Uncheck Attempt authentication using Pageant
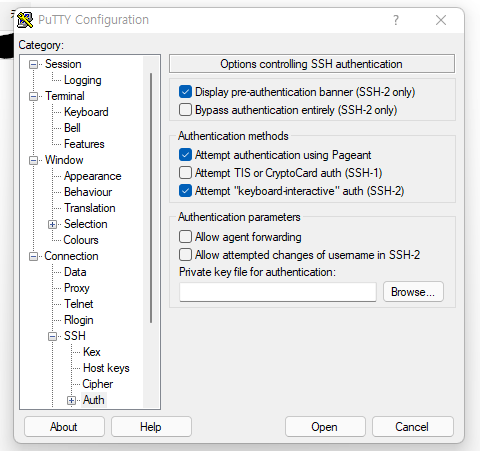The height and width of the screenshot is (451, 480). [185, 155]
